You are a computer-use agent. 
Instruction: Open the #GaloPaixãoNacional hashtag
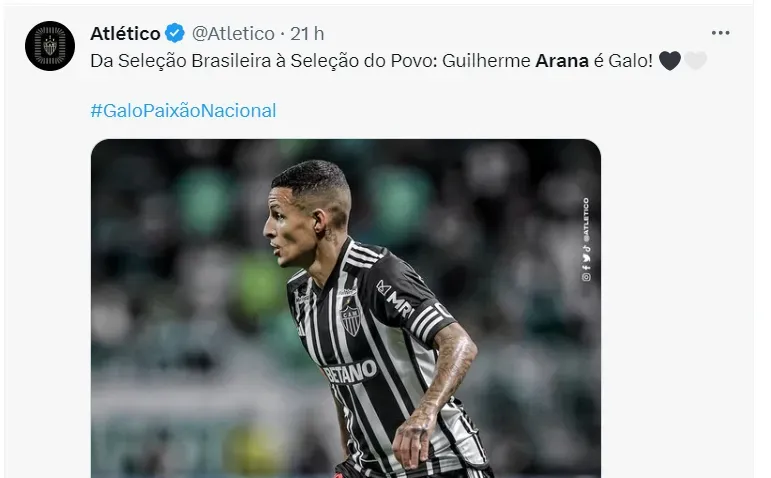coord(183,111)
